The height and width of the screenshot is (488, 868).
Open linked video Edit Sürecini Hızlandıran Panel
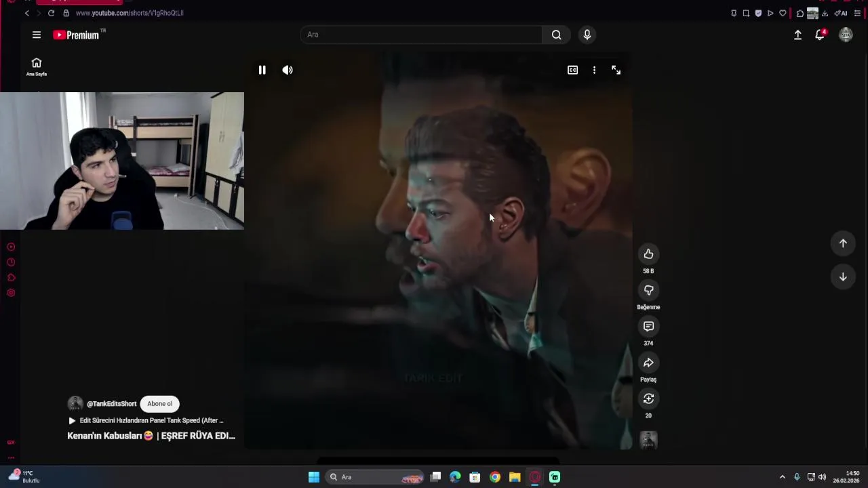(x=146, y=420)
